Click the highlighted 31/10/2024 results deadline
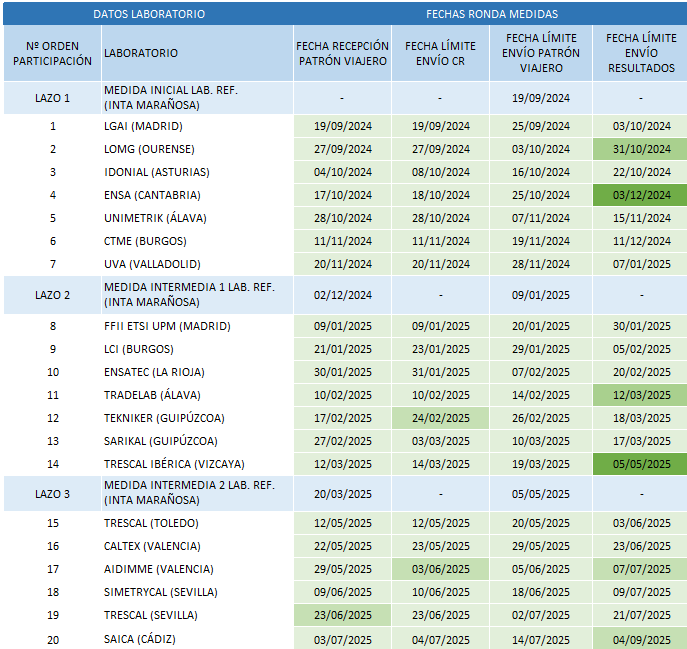This screenshot has width=687, height=649. (x=640, y=149)
